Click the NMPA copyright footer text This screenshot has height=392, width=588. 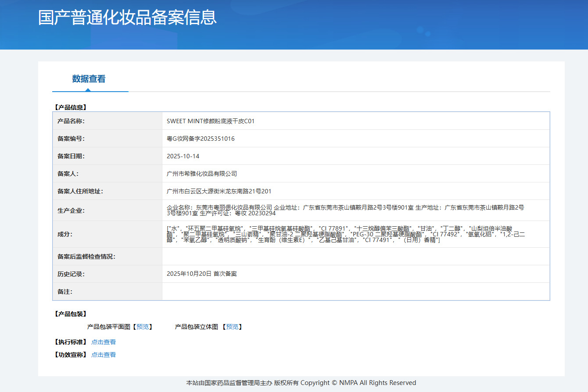pyautogui.click(x=301, y=383)
